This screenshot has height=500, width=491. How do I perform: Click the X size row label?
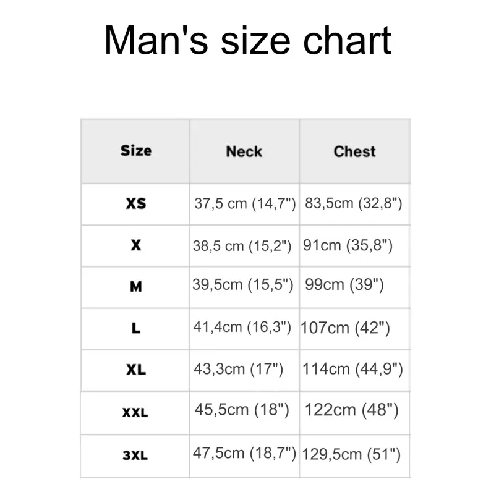(x=136, y=245)
